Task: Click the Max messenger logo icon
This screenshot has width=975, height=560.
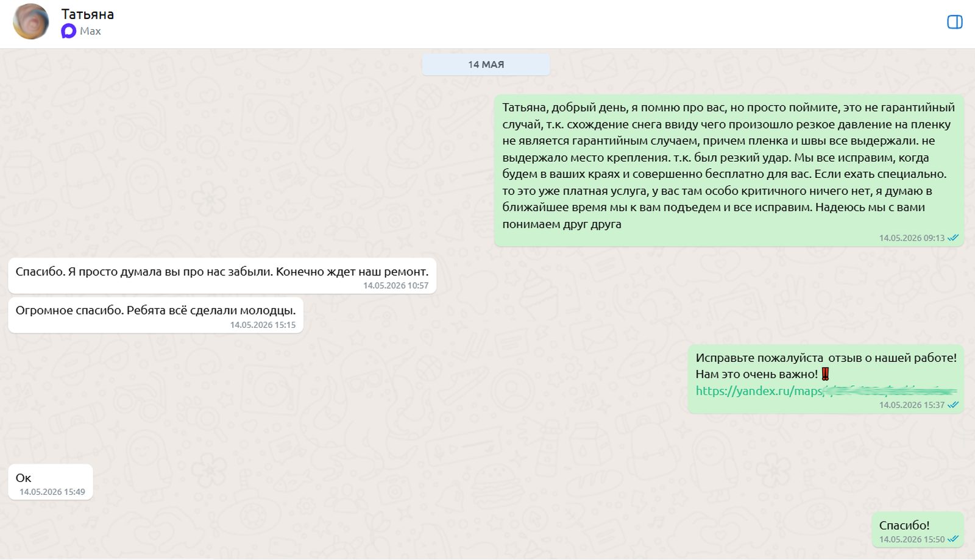Action: pos(68,31)
